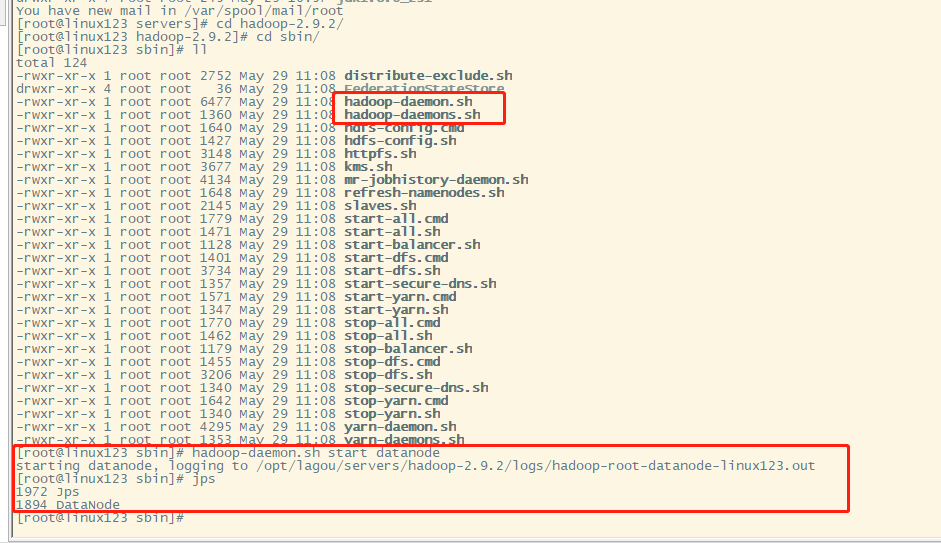Screen dimensions: 941x543
Task: Click the hdfs-config.sh filename
Action: (x=400, y=140)
